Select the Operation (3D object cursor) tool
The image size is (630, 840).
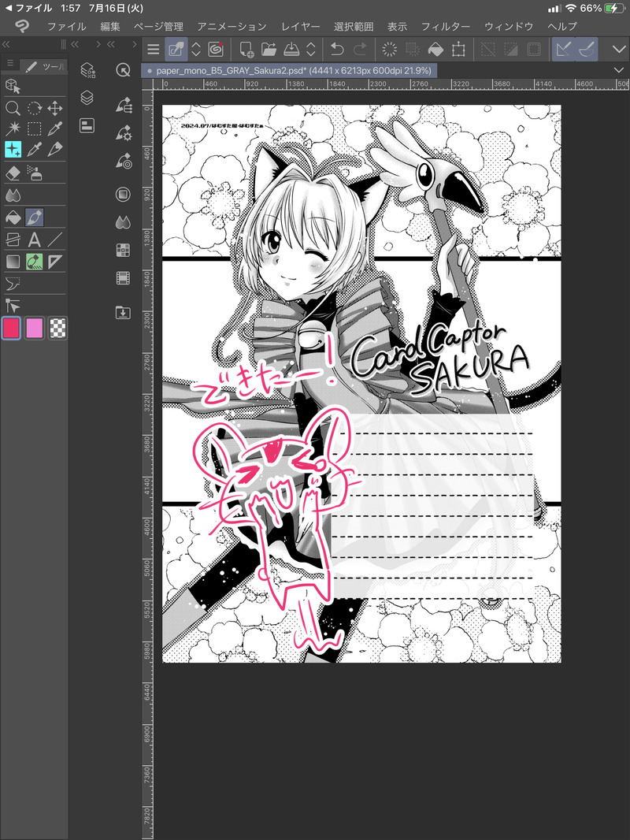13,86
